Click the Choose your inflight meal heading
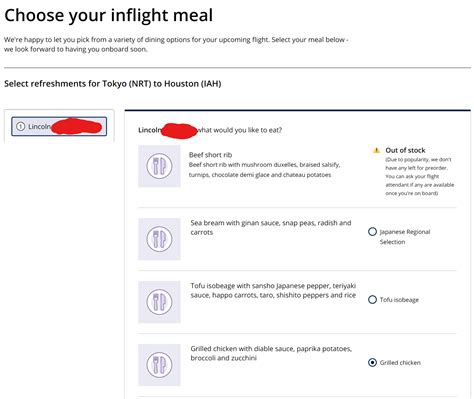Viewport: 474px width, 399px height. click(109, 15)
